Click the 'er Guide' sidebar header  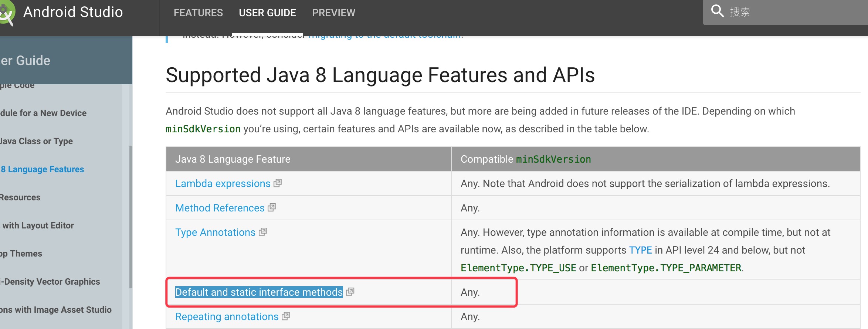(25, 61)
